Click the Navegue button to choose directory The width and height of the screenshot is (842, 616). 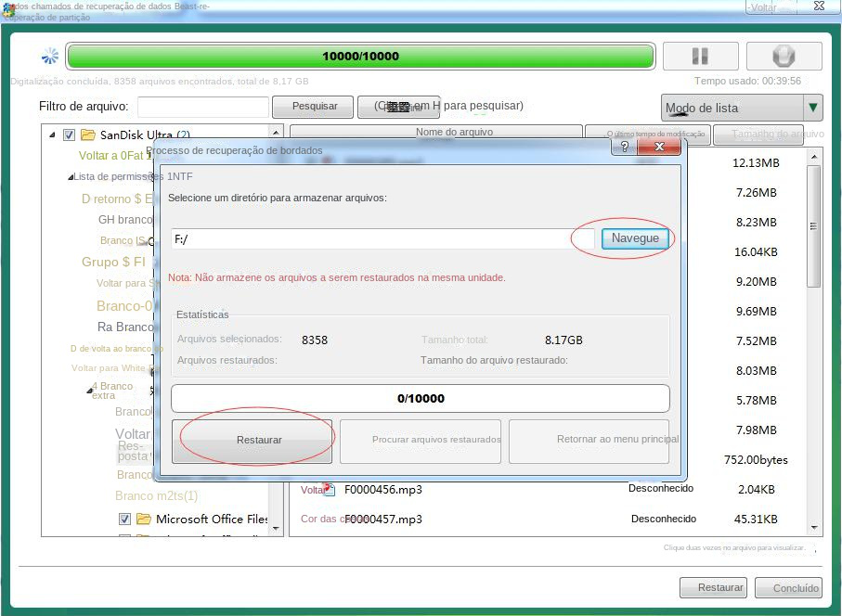coord(635,238)
